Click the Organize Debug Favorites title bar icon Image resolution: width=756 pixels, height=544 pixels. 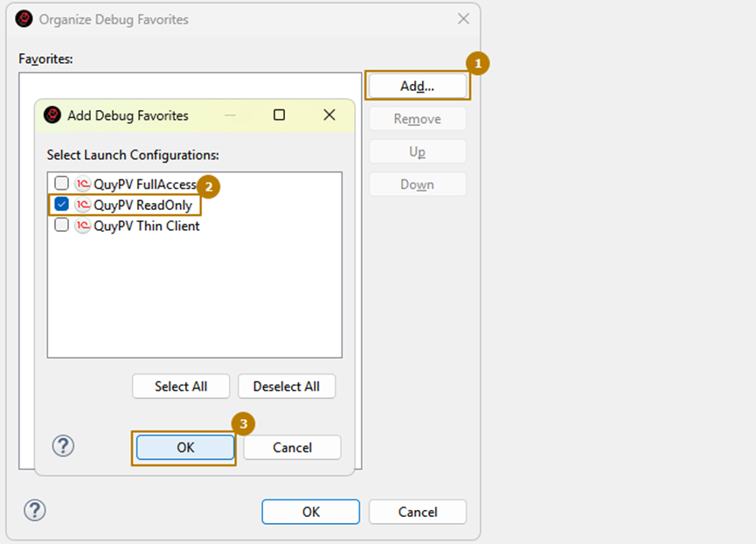(24, 19)
